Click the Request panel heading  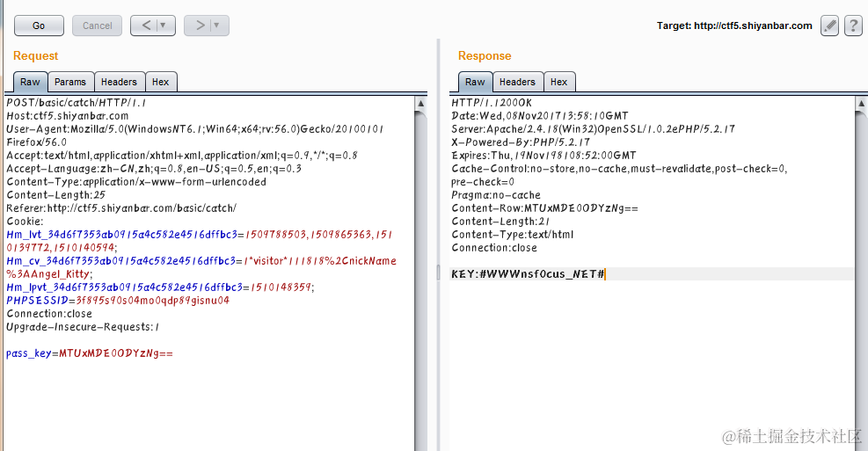tap(35, 56)
